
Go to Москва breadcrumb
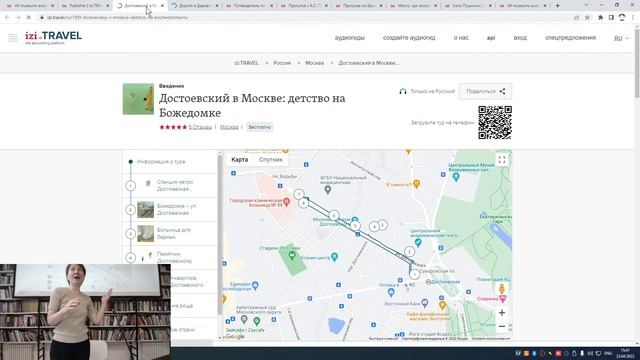[314, 63]
